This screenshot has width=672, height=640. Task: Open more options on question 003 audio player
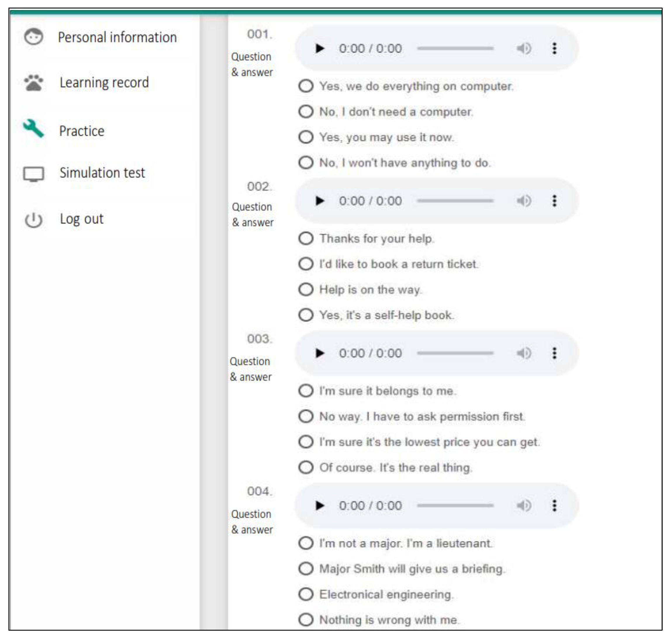click(554, 353)
